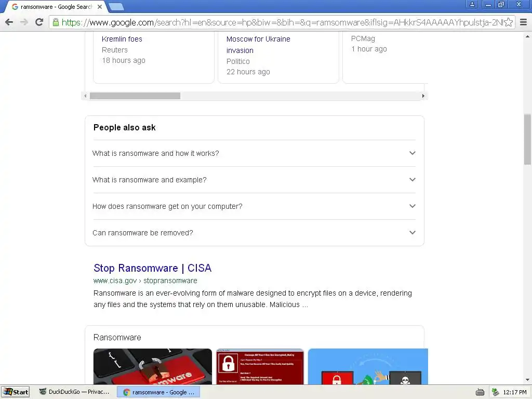
Task: Open the Chrome hamburger menu
Action: (x=524, y=22)
